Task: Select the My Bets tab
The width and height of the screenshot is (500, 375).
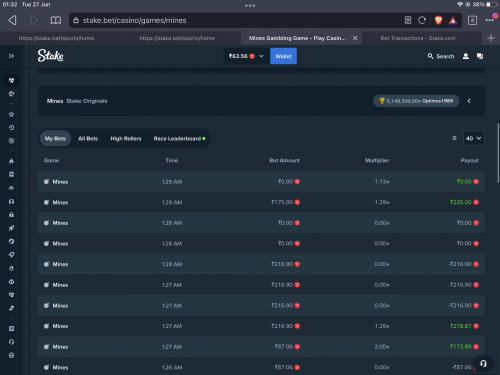Action: [55, 138]
